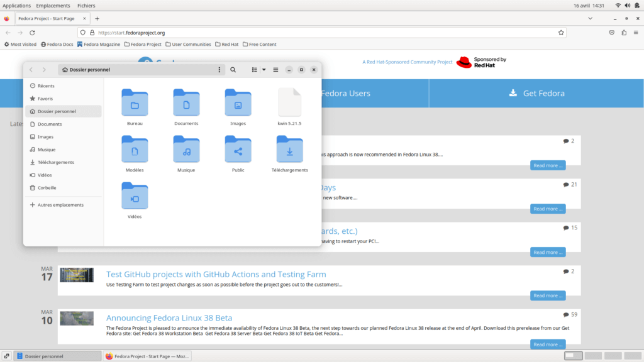Expand the Red Hat bookmark folder

[226, 45]
